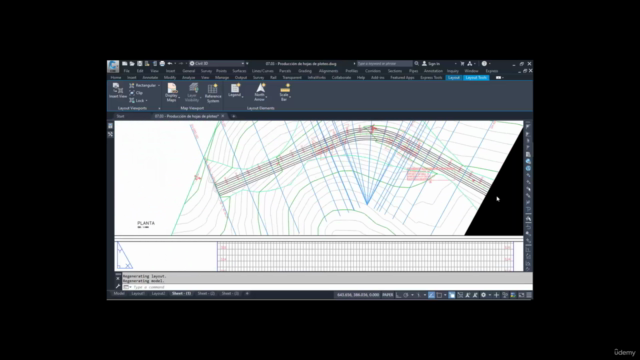Switch to the Annotate ribbon tab
This screenshot has height=360, width=640.
click(x=150, y=78)
